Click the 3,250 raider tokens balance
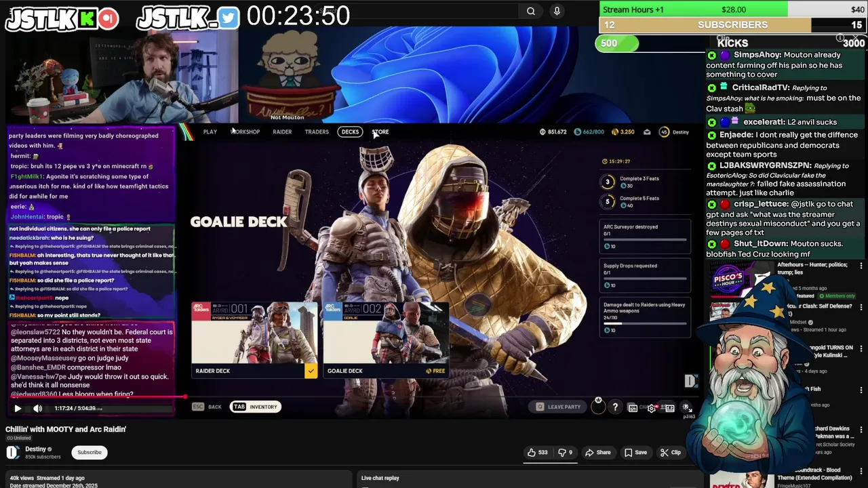 [x=623, y=132]
